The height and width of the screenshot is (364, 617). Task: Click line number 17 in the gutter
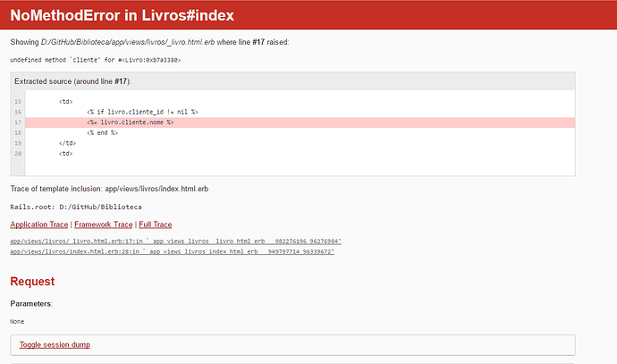pyautogui.click(x=18, y=123)
